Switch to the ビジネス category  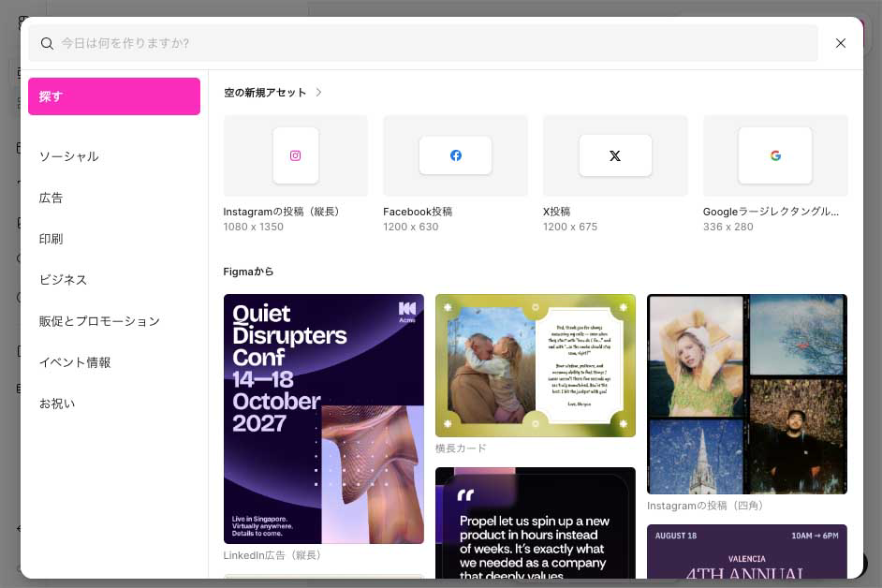pos(63,280)
